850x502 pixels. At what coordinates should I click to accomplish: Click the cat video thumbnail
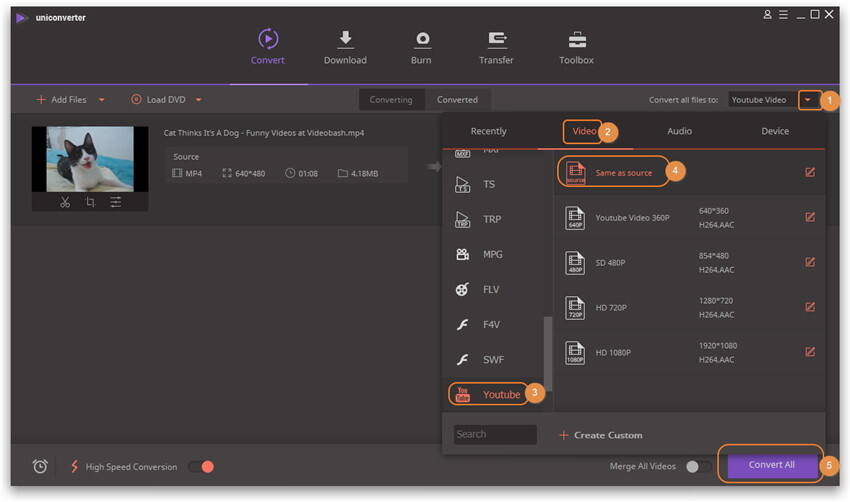click(90, 159)
